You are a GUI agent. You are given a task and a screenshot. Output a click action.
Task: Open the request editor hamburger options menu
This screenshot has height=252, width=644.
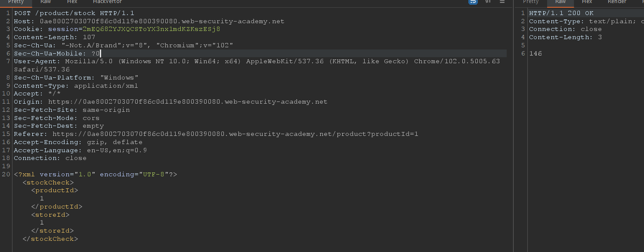502,2
